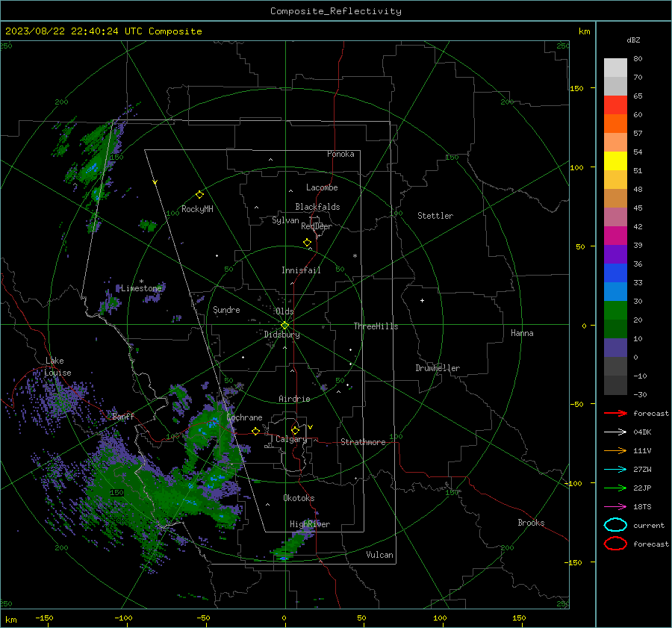Click the -150 tick on the bottom axis
The width and height of the screenshot is (672, 628).
click(x=44, y=618)
